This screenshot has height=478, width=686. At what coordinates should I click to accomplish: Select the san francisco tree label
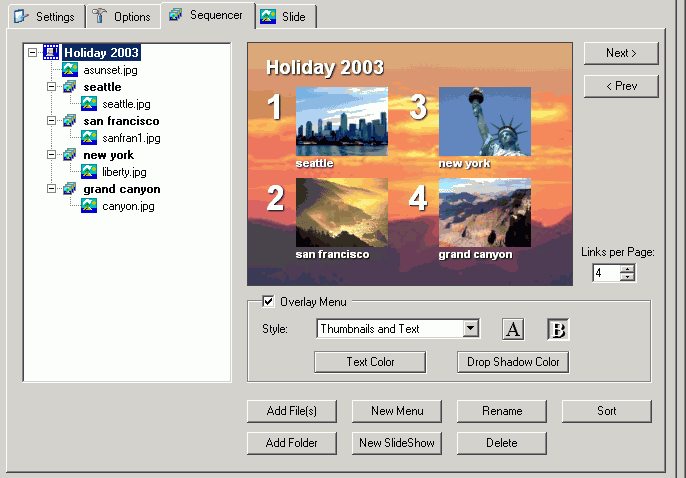[121, 121]
